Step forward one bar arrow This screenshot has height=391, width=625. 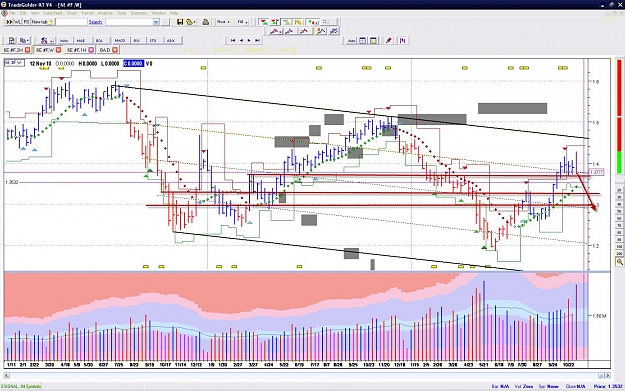click(249, 40)
